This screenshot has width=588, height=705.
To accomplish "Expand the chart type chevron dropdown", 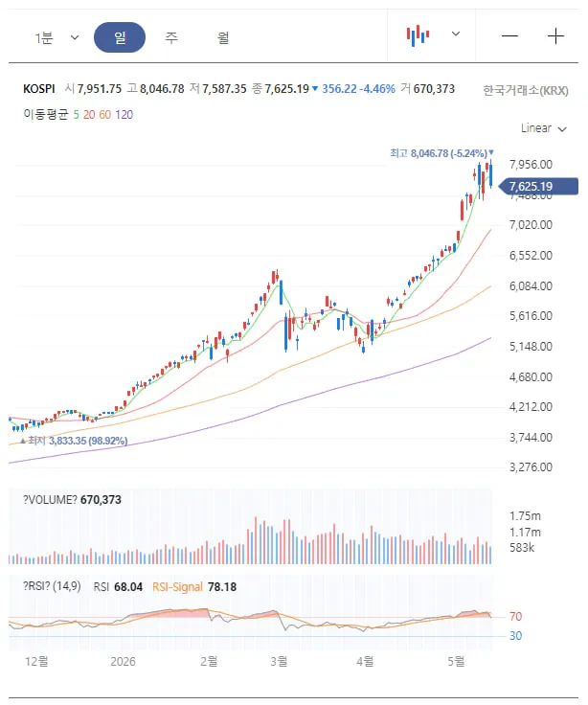I will pos(456,34).
